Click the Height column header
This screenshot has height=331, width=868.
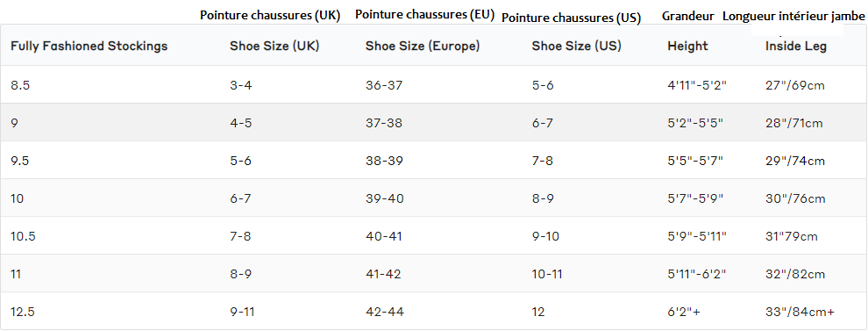point(687,46)
